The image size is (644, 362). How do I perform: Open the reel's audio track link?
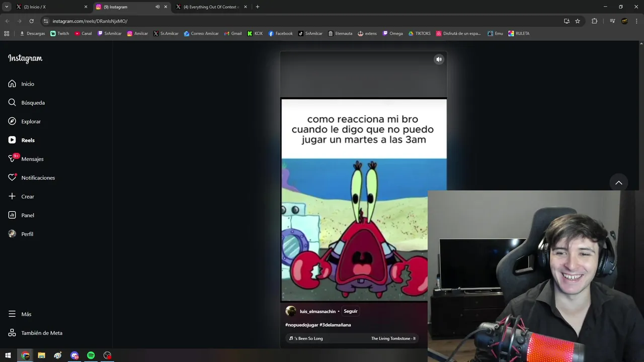point(352,338)
